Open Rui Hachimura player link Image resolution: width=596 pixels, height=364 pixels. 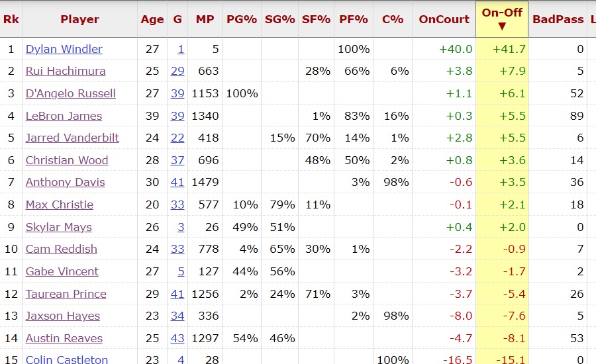pyautogui.click(x=66, y=71)
